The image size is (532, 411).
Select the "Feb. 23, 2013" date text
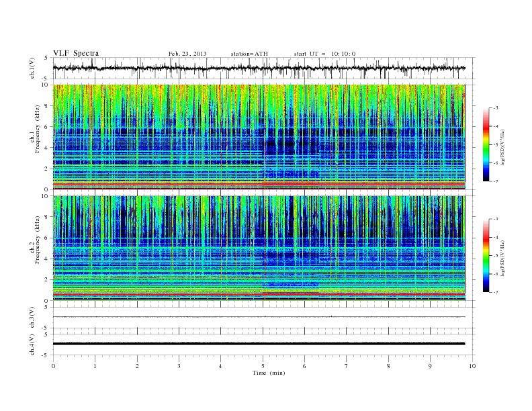187,54
